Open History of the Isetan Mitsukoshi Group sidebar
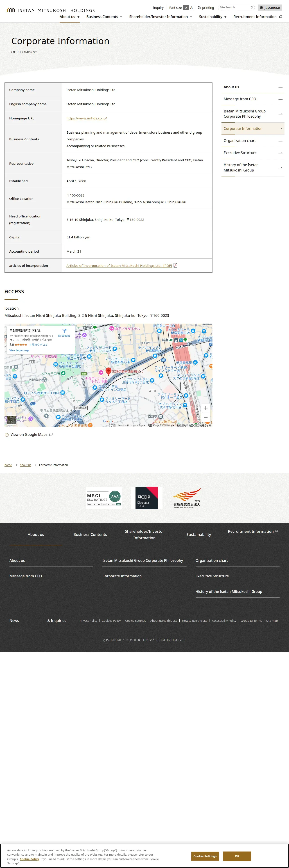The width and height of the screenshot is (289, 868). pos(253,167)
